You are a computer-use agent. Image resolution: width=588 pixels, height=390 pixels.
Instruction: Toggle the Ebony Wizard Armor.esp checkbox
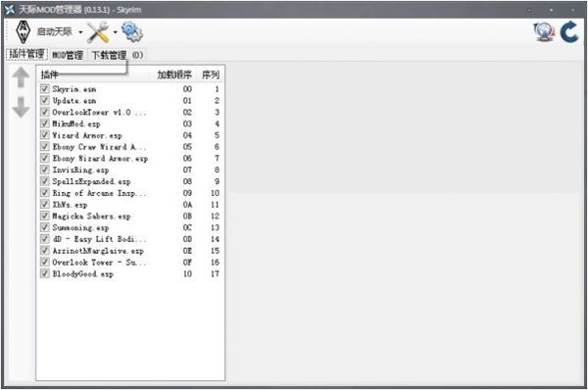point(45,158)
